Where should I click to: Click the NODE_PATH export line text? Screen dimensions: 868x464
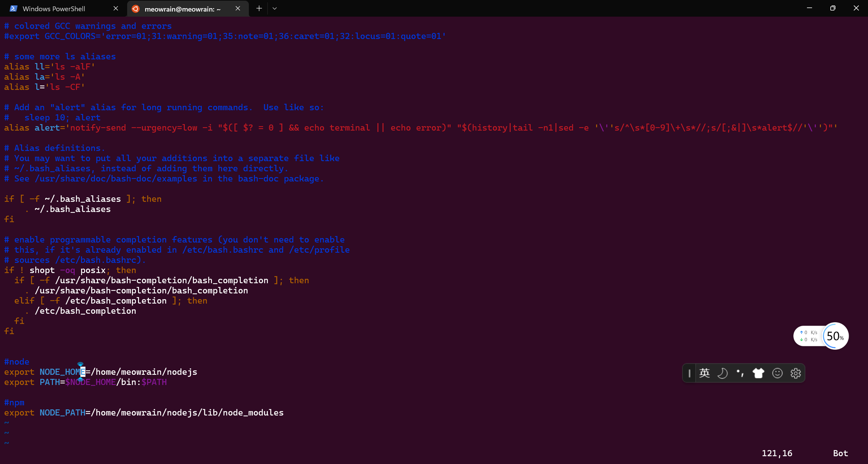[x=144, y=413]
